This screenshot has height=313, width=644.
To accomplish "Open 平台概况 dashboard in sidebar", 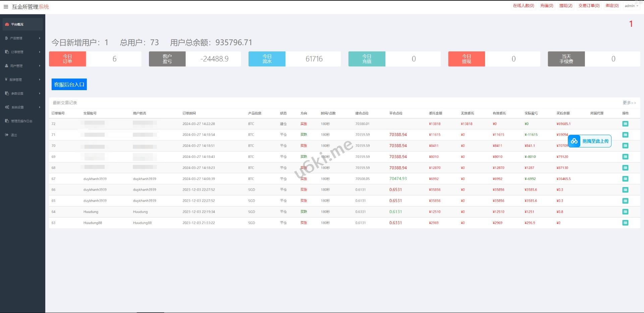I will [x=17, y=24].
